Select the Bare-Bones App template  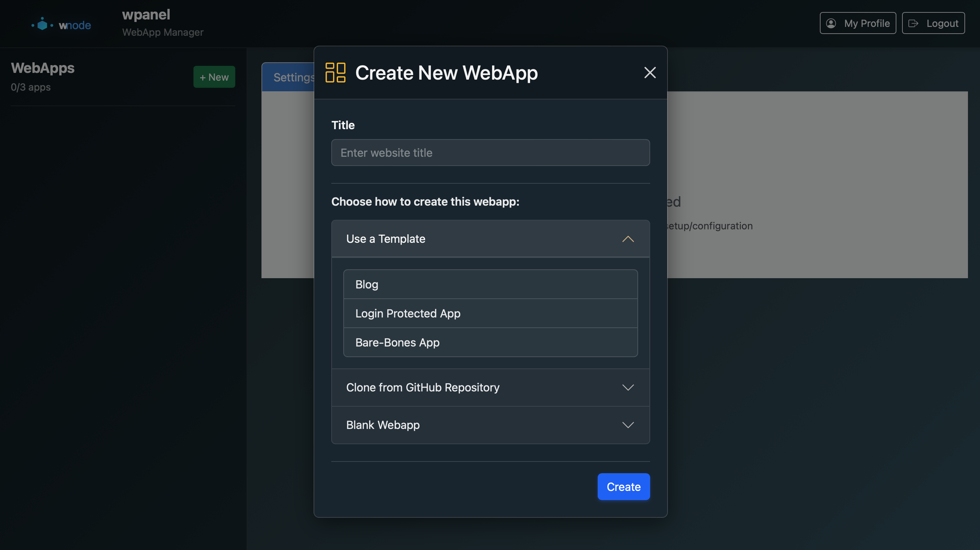(x=490, y=342)
